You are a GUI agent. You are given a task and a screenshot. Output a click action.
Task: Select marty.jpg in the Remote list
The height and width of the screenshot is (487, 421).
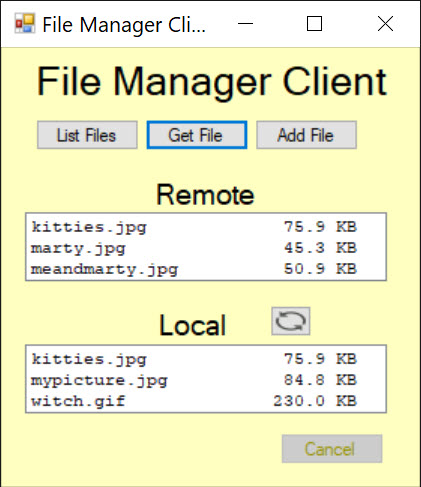(x=206, y=248)
